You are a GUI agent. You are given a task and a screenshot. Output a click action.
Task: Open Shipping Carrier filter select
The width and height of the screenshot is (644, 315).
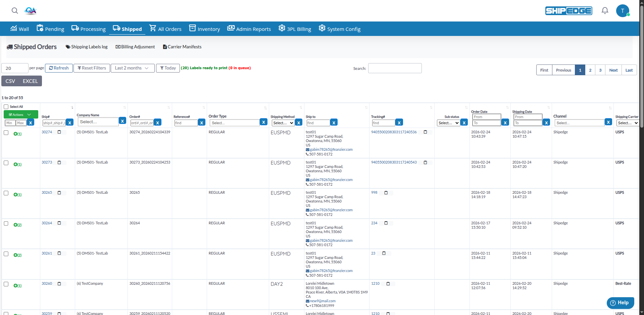(628, 123)
